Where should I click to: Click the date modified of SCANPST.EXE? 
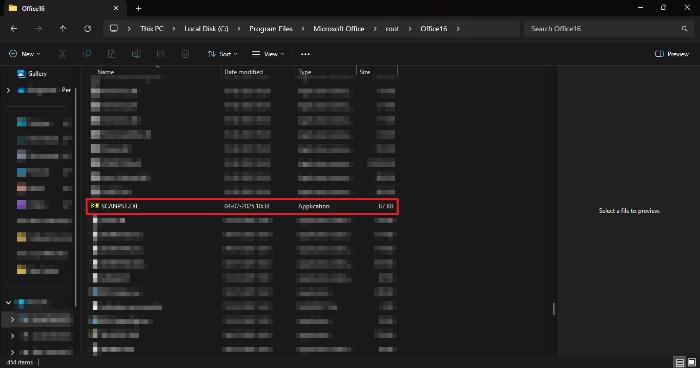coord(246,206)
